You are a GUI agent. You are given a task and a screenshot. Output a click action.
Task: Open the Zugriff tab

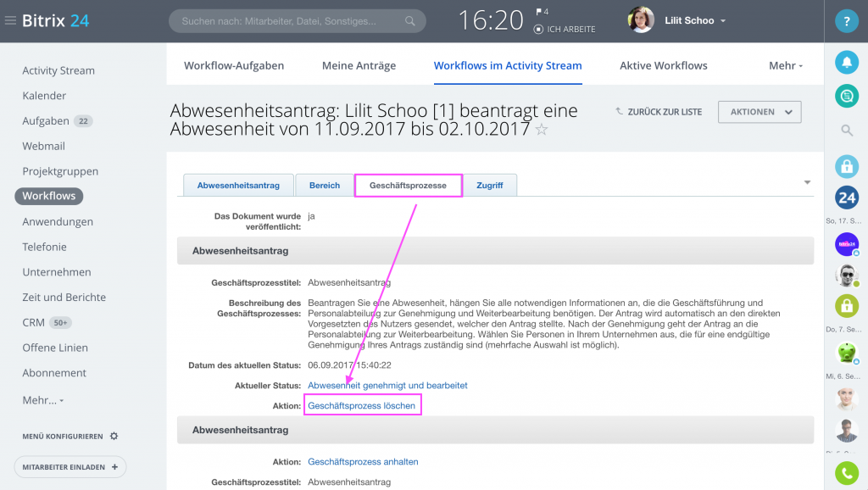coord(490,186)
